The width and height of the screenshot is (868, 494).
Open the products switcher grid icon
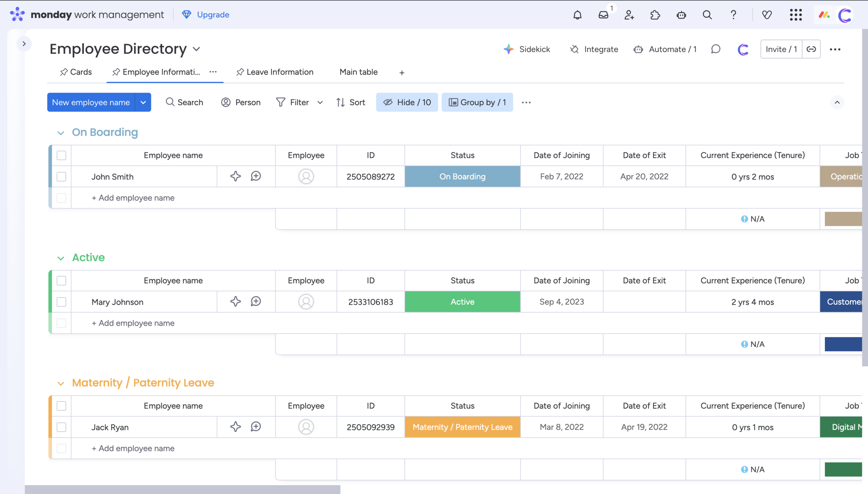pos(795,15)
